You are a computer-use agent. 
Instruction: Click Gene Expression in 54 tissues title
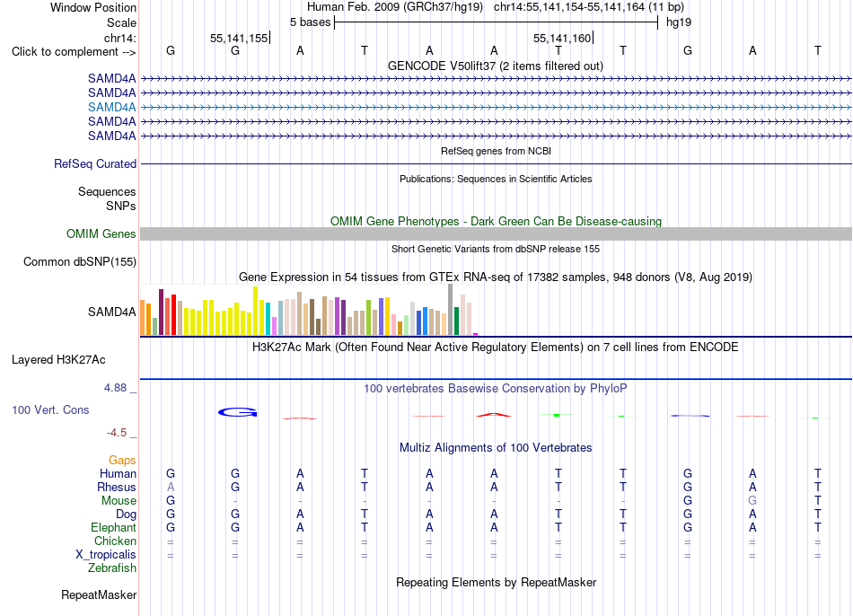496,277
